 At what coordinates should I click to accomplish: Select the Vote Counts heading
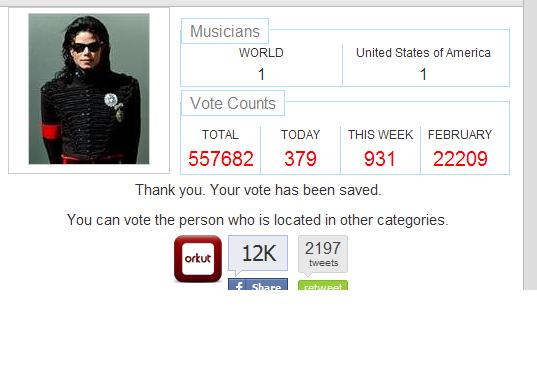233,103
